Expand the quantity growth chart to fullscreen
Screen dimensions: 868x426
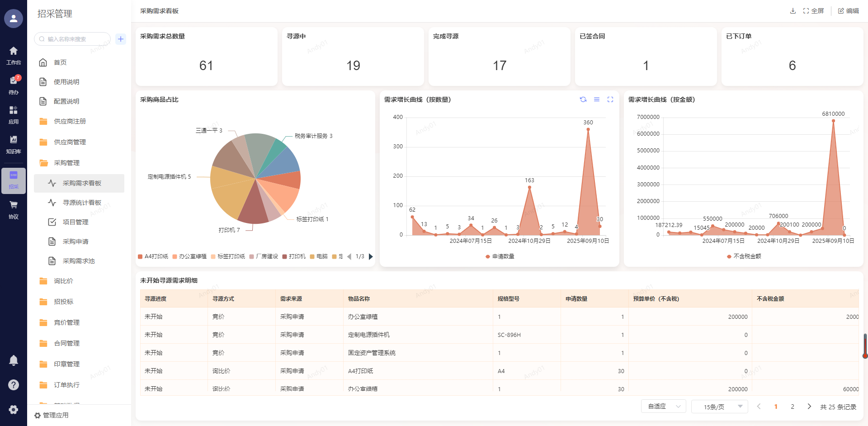point(610,99)
